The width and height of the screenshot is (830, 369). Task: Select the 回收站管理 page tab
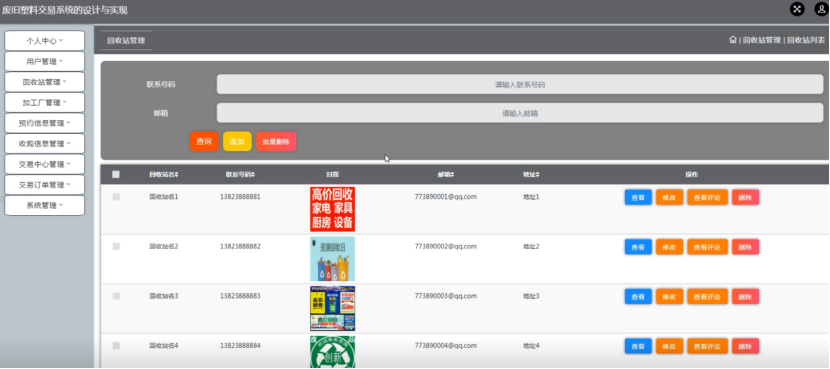click(126, 40)
